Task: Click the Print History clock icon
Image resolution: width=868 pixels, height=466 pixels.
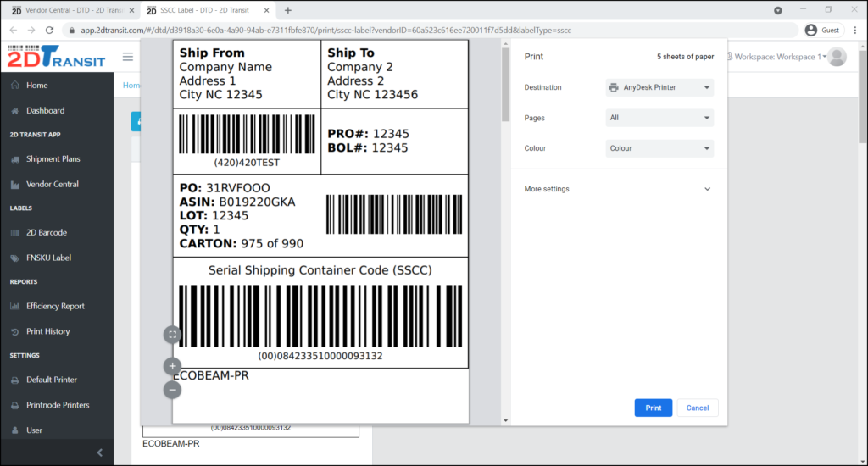Action: pyautogui.click(x=15, y=331)
